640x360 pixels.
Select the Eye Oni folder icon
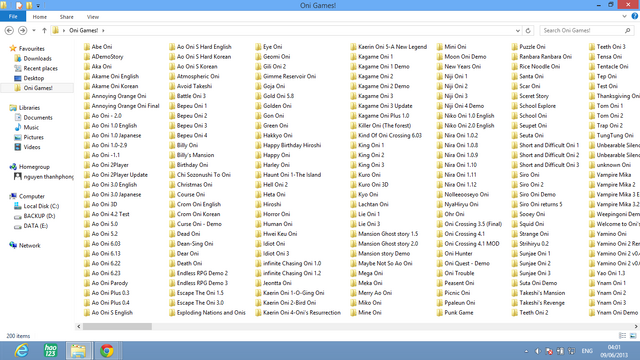(x=258, y=47)
